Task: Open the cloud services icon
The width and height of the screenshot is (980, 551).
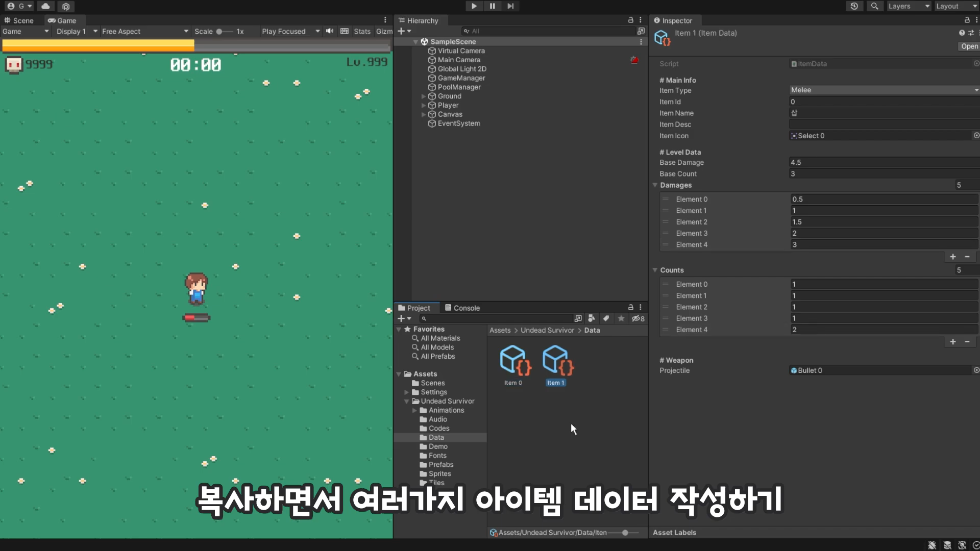Action: point(45,6)
